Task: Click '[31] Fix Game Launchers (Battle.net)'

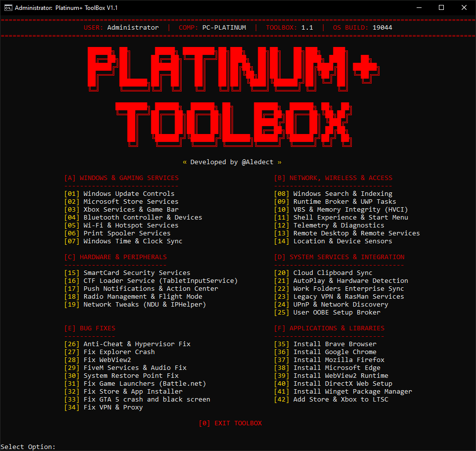Action: pos(135,383)
